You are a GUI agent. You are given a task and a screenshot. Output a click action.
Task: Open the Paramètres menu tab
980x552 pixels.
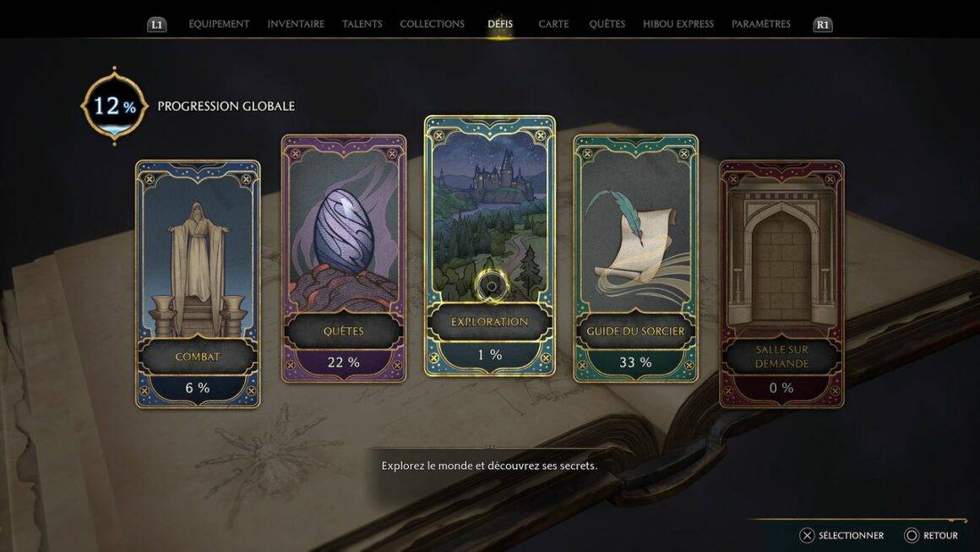pyautogui.click(x=760, y=24)
